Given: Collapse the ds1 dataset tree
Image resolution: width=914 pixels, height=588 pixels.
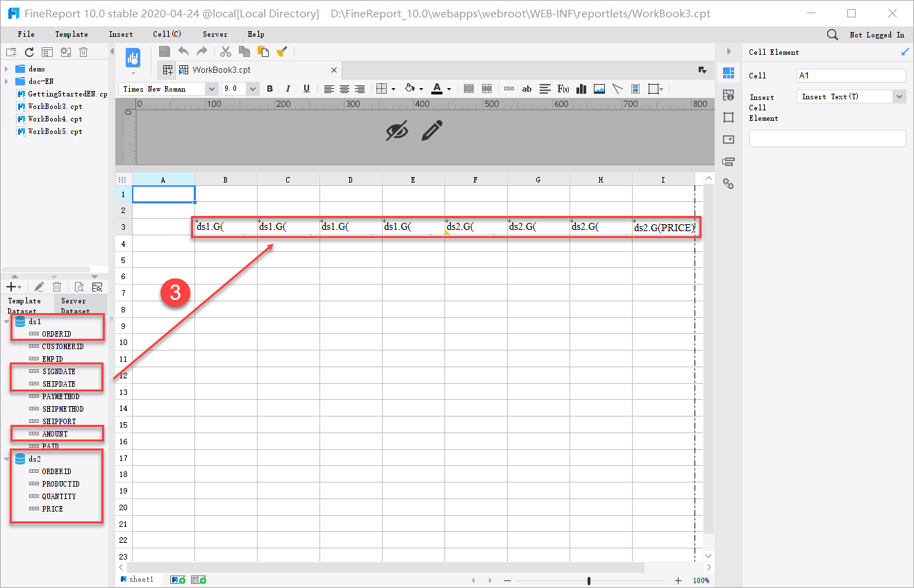Looking at the screenshot, I should [6, 321].
